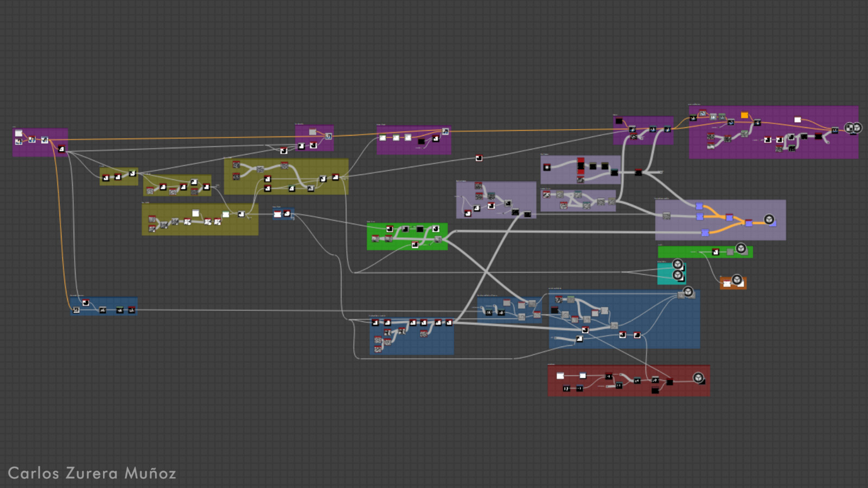
Task: Select the first white node in the third purple frame
Action: pos(382,138)
